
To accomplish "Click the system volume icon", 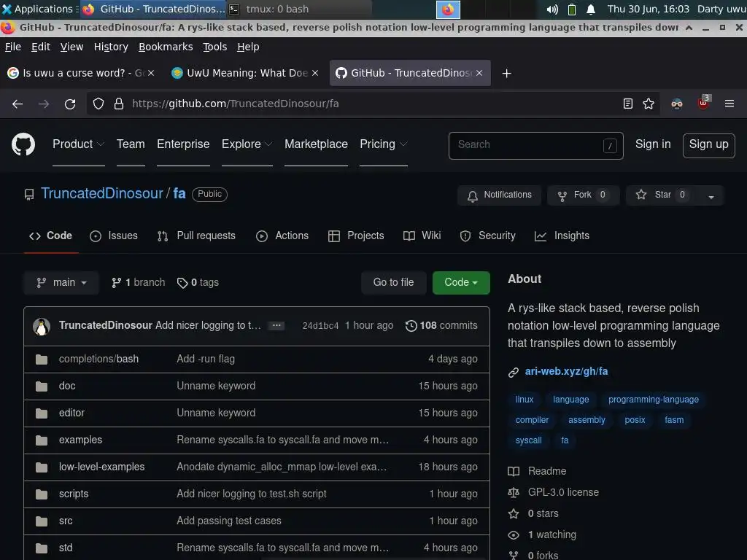I will (552, 9).
